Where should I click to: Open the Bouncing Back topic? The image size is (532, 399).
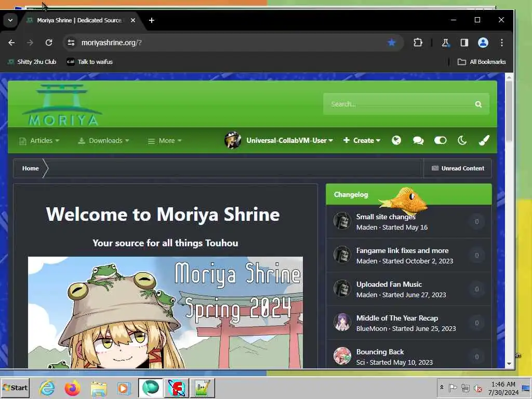click(x=380, y=352)
